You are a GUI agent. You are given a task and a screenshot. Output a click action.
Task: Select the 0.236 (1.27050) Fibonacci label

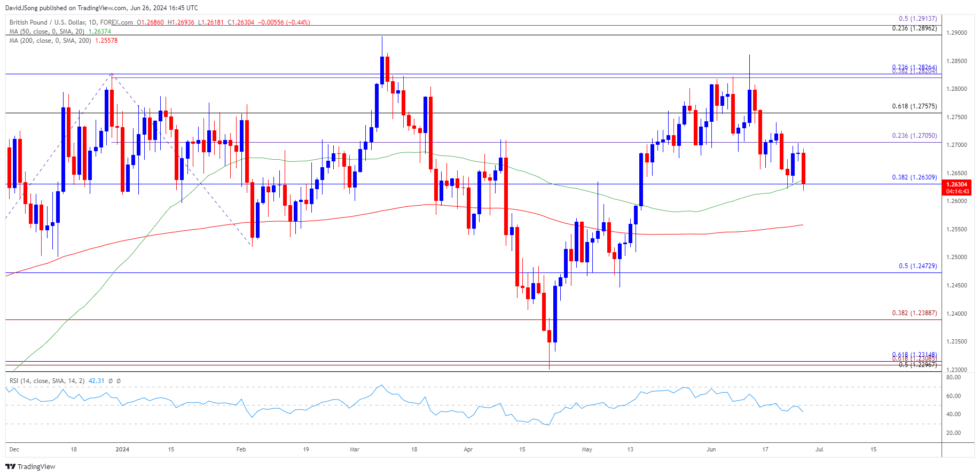pos(914,136)
